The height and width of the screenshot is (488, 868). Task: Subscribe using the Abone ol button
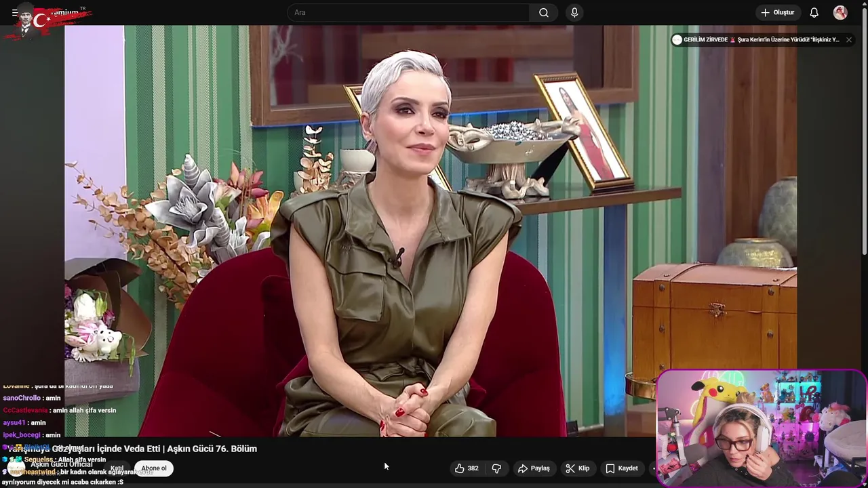tap(154, 468)
